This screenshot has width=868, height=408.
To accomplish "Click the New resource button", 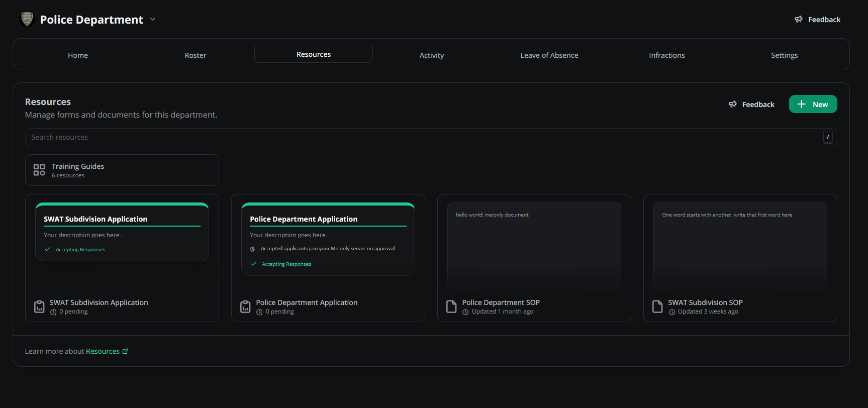I will 813,105.
